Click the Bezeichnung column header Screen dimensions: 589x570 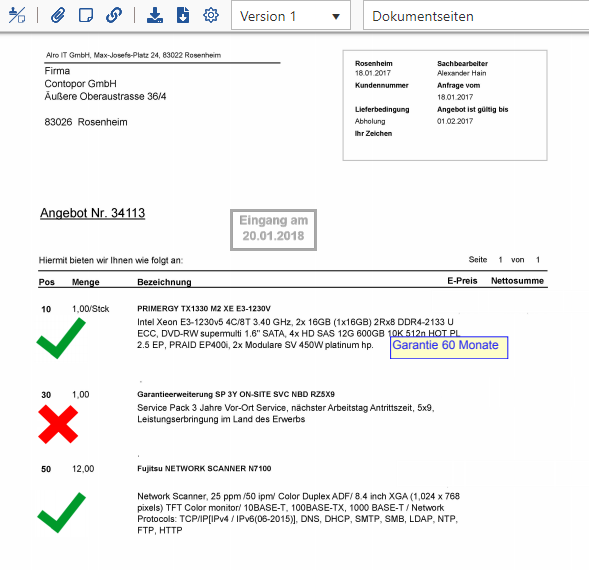(164, 282)
